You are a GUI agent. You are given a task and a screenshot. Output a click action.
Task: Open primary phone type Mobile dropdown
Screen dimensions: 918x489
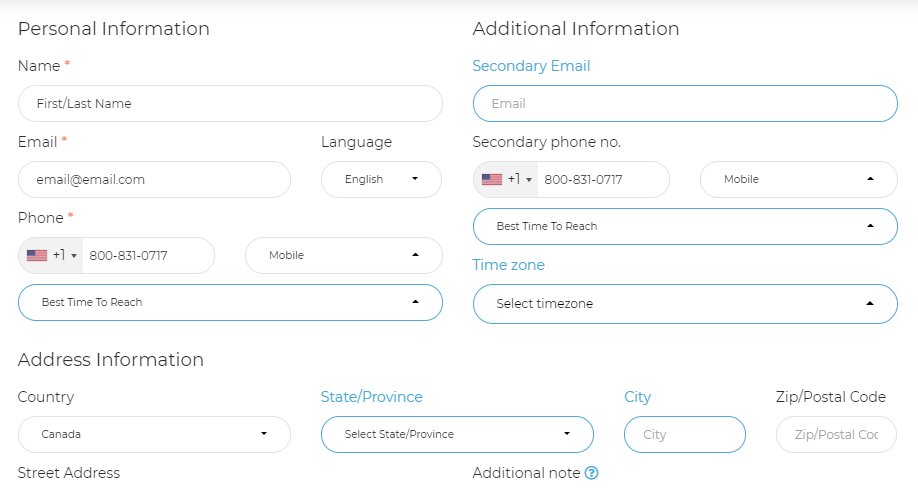click(343, 256)
